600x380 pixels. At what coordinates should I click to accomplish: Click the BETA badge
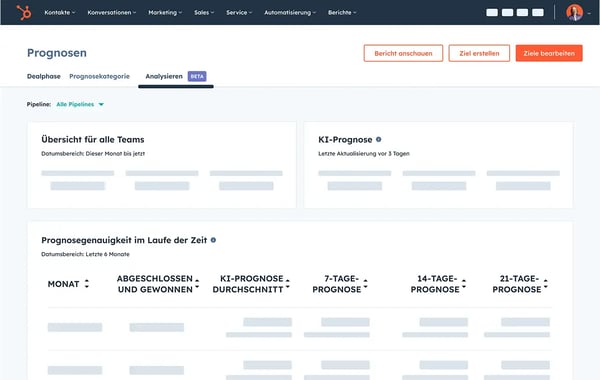click(x=197, y=76)
